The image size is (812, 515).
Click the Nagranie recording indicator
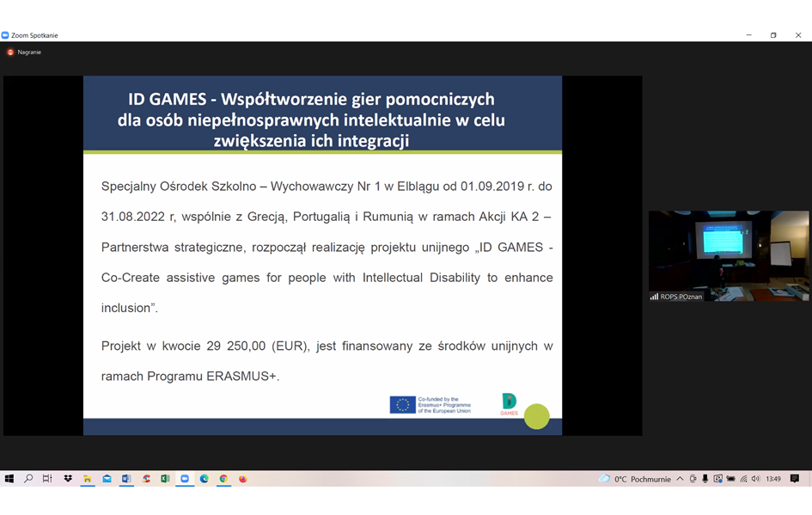[x=24, y=52]
